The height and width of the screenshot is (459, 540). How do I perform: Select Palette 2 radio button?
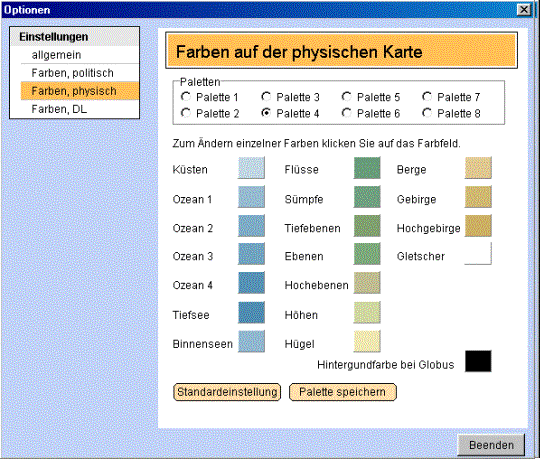(x=186, y=113)
